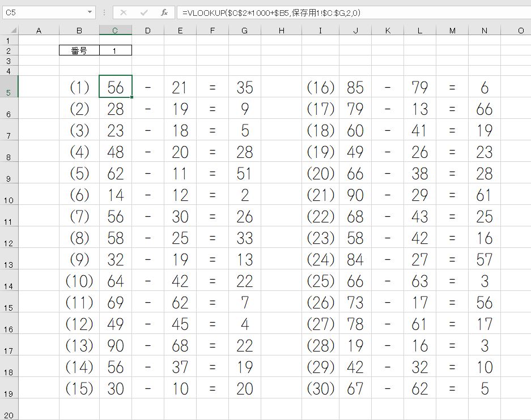Click the Enter checkmark formula bar icon
Viewport: 531px width, 420px height.
(x=144, y=13)
